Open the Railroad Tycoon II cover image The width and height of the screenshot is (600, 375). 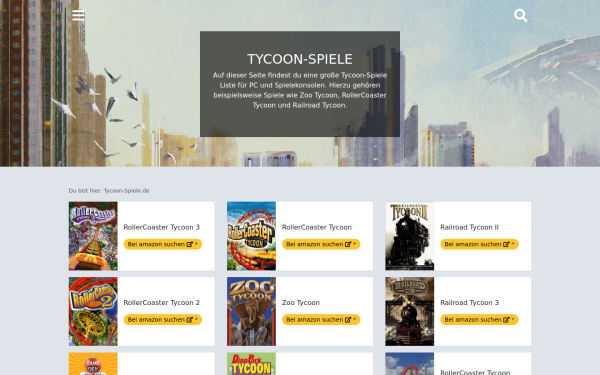tap(409, 236)
